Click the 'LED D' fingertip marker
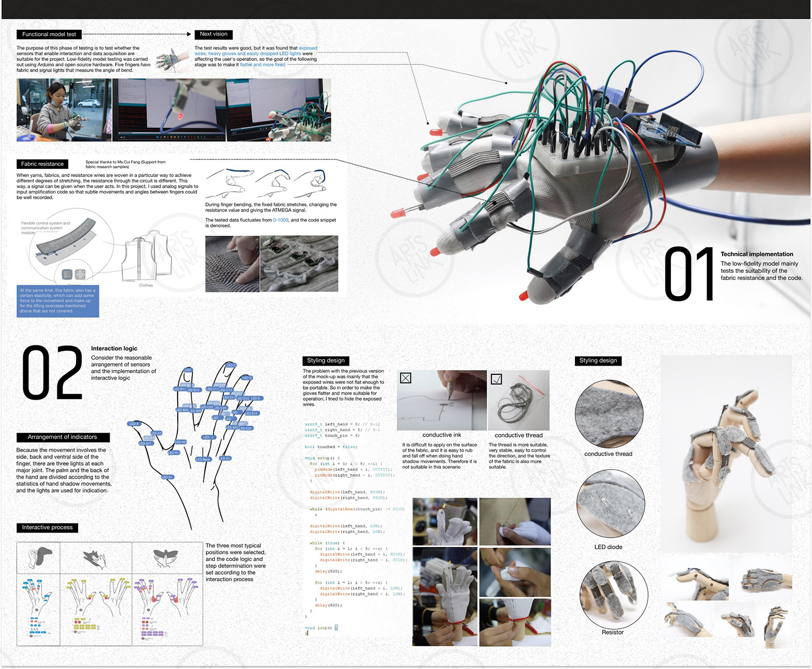Viewport: 812px width, 669px height. [247, 378]
